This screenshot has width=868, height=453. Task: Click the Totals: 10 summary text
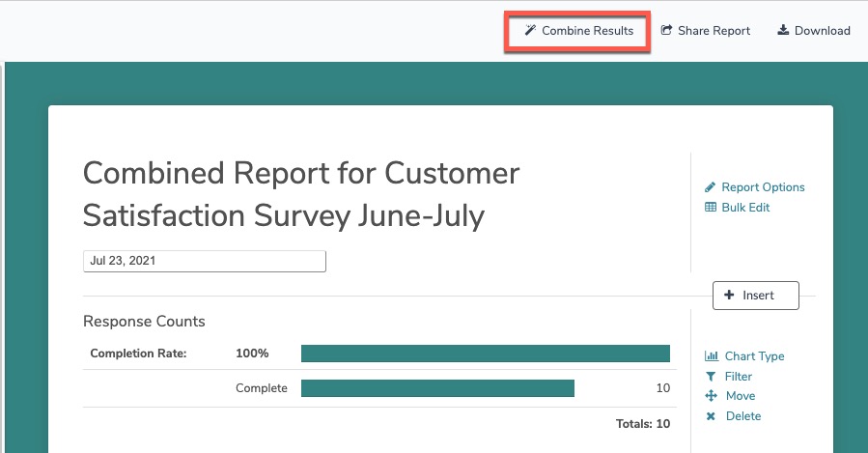click(x=642, y=423)
